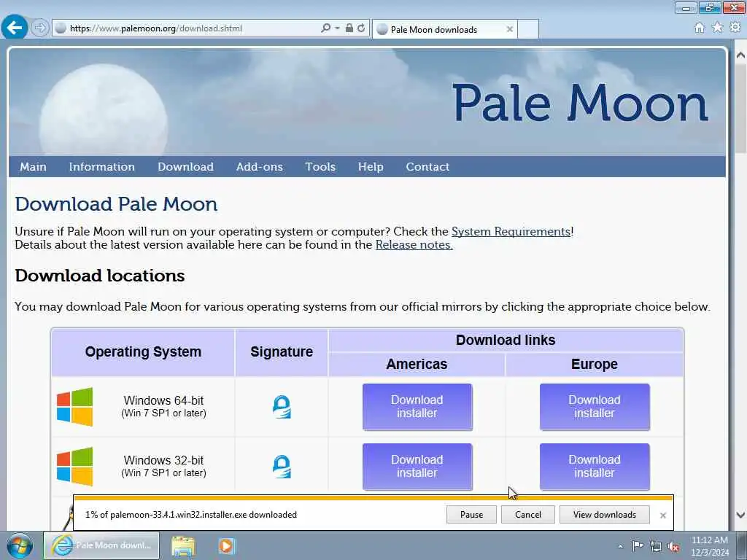Viewport: 747px width, 560px height.
Task: Dismiss the download notification bar
Action: point(662,516)
